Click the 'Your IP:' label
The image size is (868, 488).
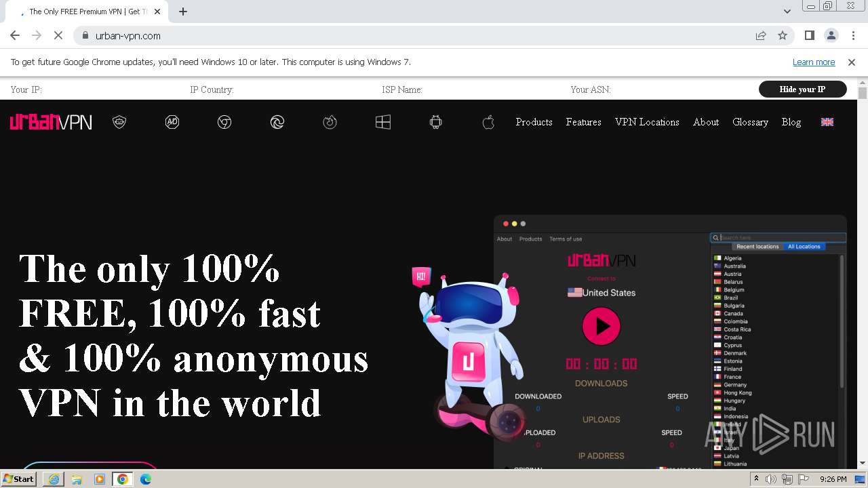coord(26,89)
